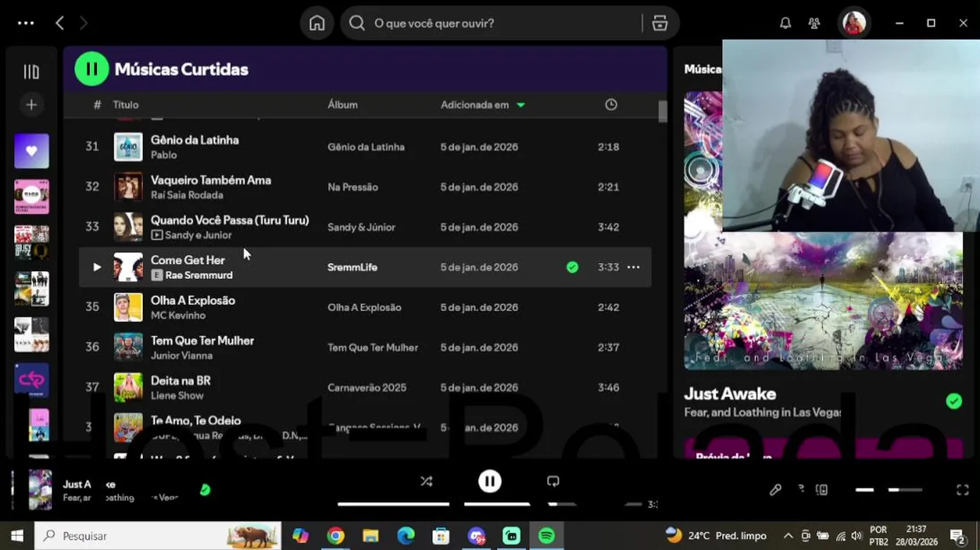Open artist link 'Rae Sremmurd'
Image resolution: width=980 pixels, height=550 pixels.
coord(199,275)
